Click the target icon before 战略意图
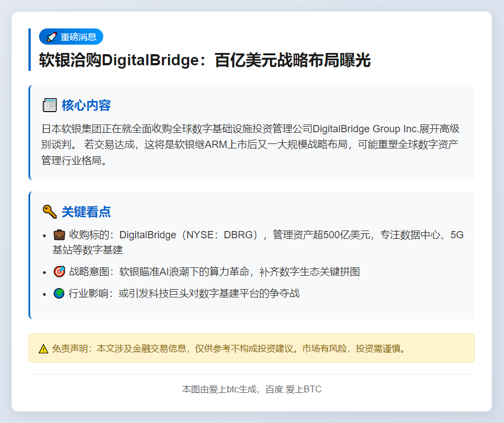The height and width of the screenshot is (423, 504). 59,272
